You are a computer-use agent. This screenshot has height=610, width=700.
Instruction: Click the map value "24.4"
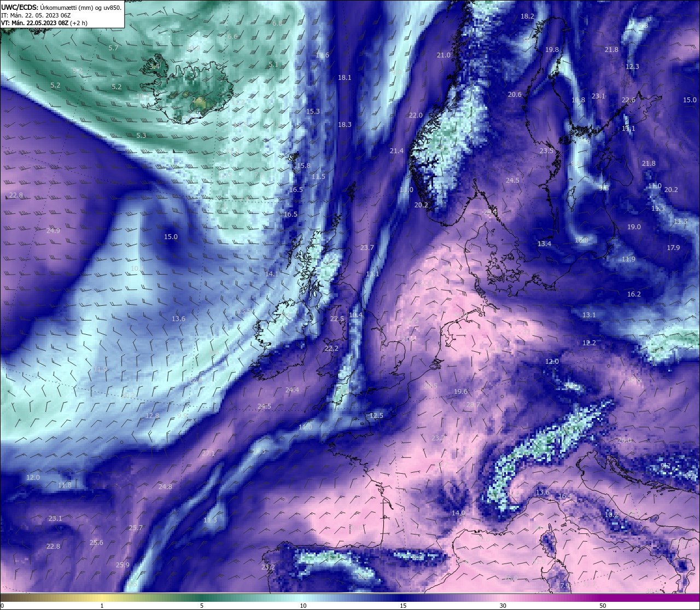point(292,390)
